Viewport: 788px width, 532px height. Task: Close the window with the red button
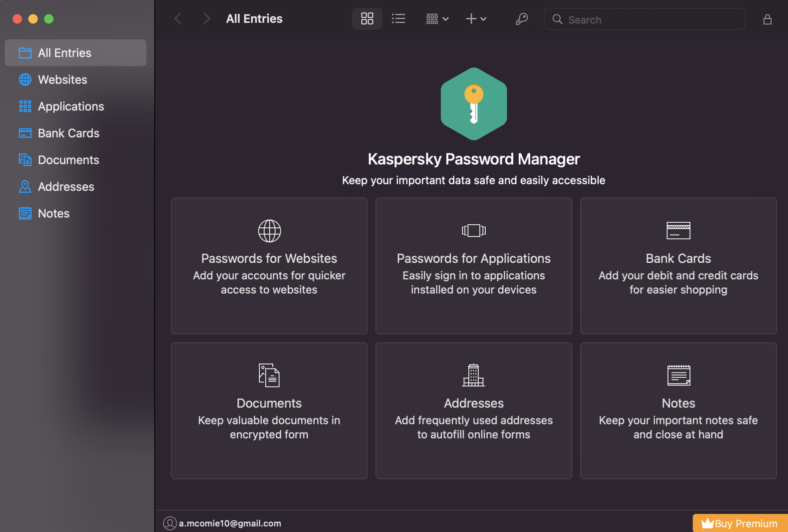coord(17,19)
